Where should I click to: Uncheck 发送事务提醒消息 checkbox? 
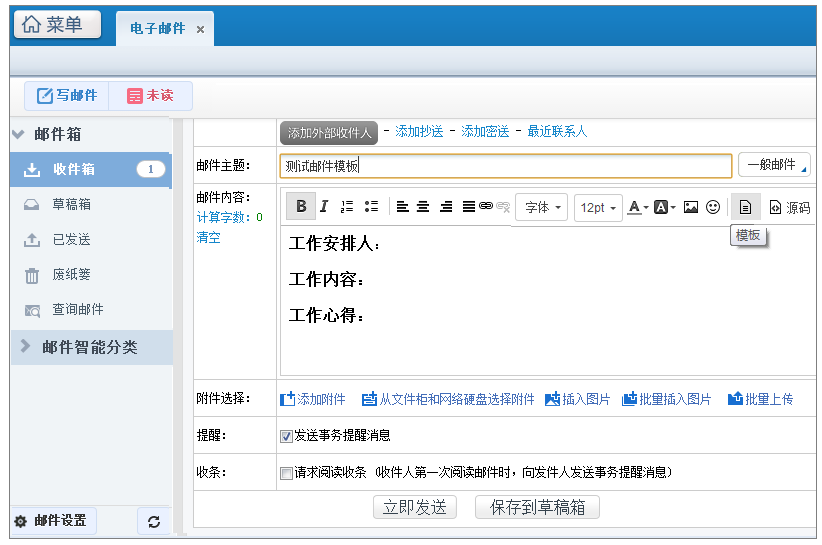[x=286, y=436]
